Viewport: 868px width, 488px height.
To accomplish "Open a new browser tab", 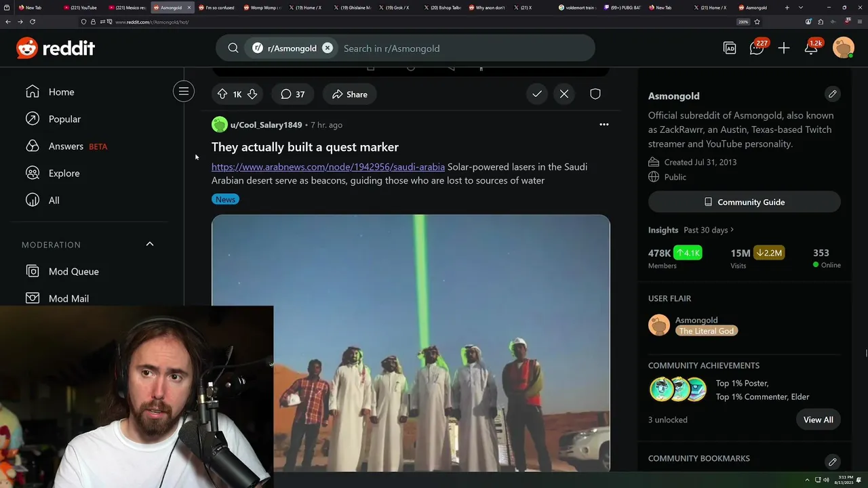I will (787, 7).
